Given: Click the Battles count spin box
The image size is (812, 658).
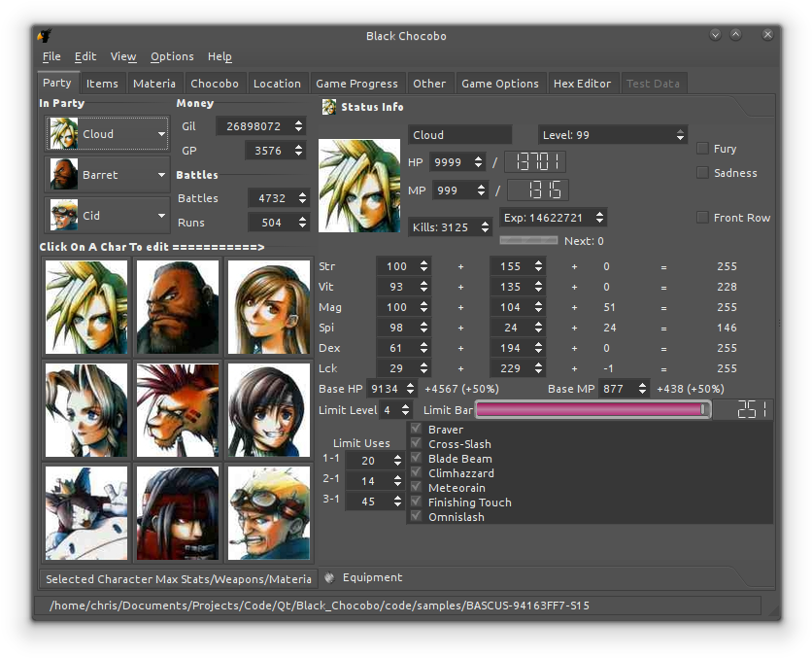Looking at the screenshot, I should [279, 198].
